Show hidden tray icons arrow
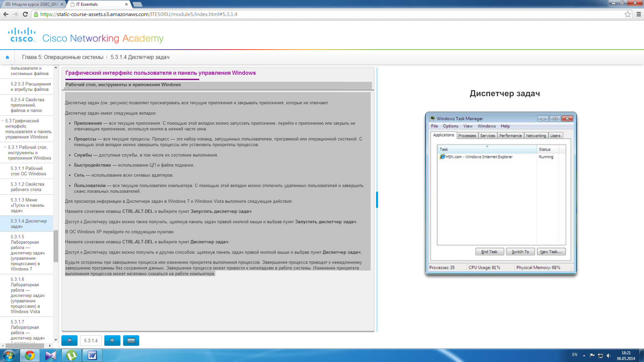The width and height of the screenshot is (644, 362). (x=584, y=355)
